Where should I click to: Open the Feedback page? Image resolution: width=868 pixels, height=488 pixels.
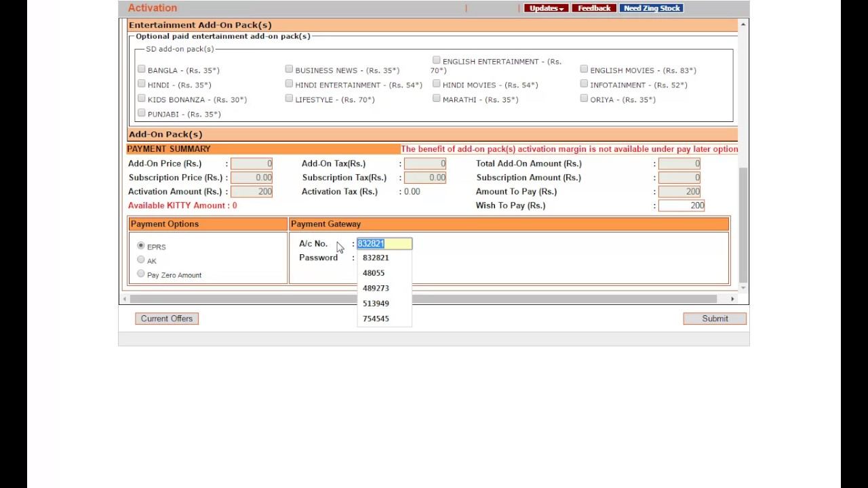(x=594, y=8)
